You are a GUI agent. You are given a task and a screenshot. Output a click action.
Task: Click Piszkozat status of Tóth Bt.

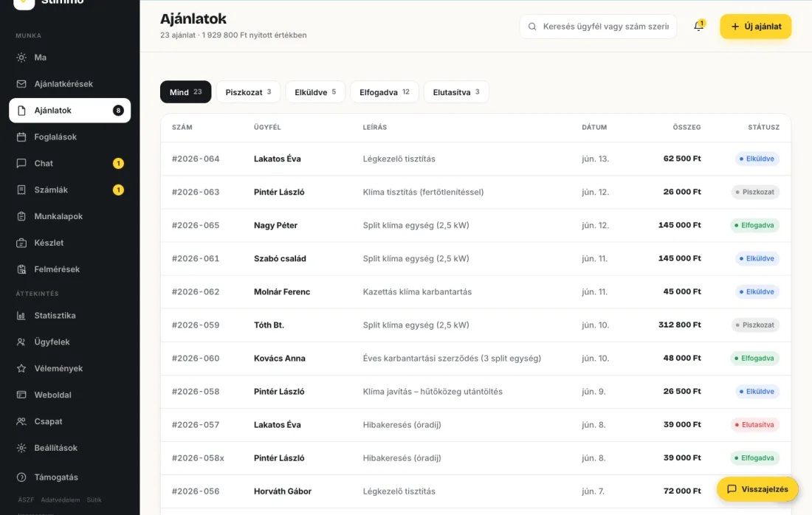(756, 325)
